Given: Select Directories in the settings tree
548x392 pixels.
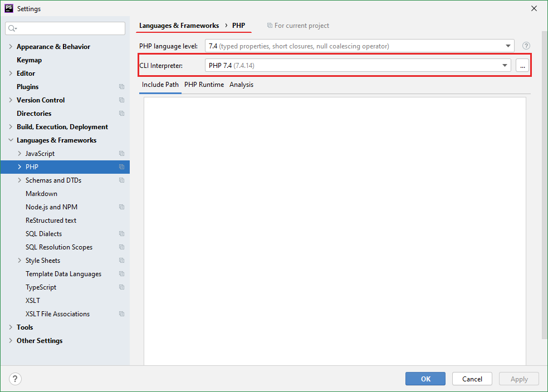Looking at the screenshot, I should (34, 113).
